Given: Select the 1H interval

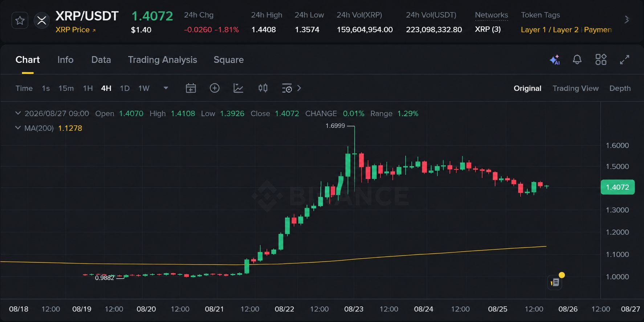Looking at the screenshot, I should [x=88, y=88].
